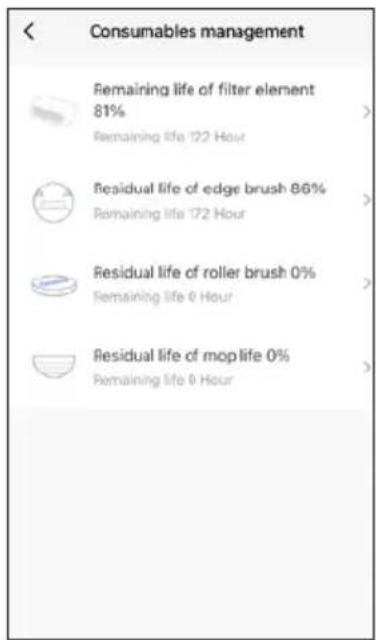Click mop 'Remaining life 0 Hour' text
The width and height of the screenshot is (376, 640).
[163, 380]
